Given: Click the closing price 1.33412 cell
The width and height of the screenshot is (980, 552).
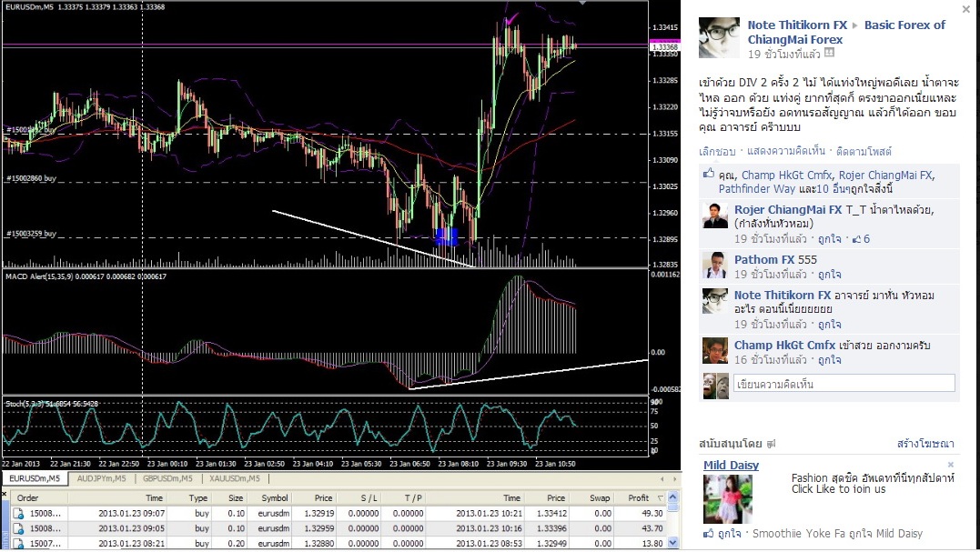Looking at the screenshot, I should pyautogui.click(x=548, y=513).
